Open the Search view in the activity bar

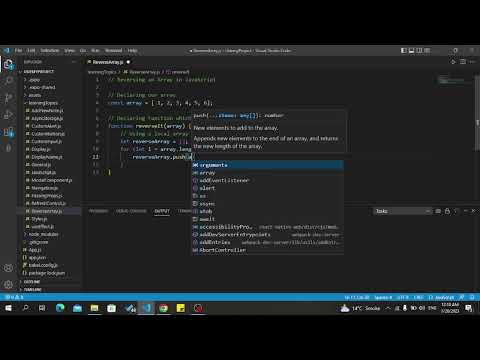9,81
